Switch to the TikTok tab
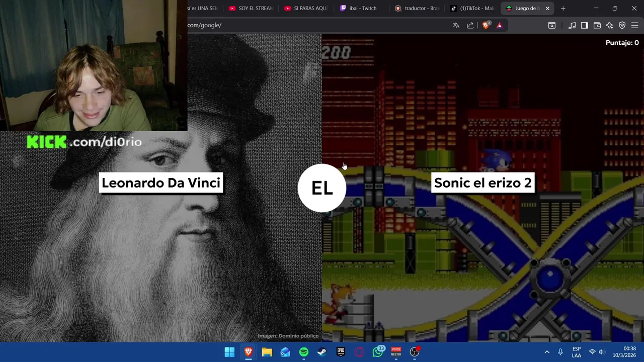 pos(472,8)
